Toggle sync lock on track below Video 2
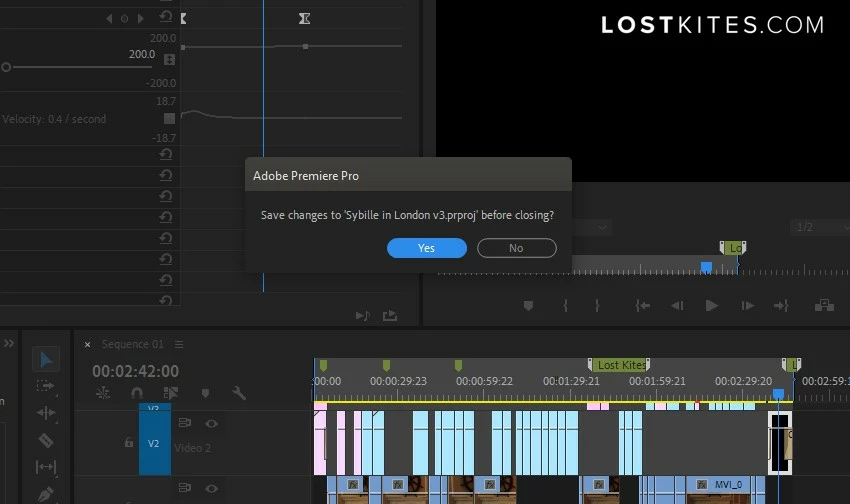The width and height of the screenshot is (850, 504). tap(184, 488)
